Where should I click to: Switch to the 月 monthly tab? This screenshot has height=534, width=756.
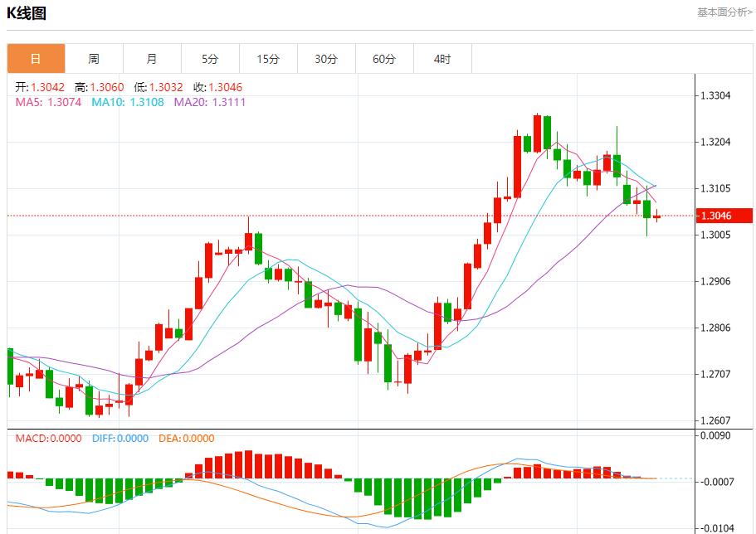pos(152,59)
